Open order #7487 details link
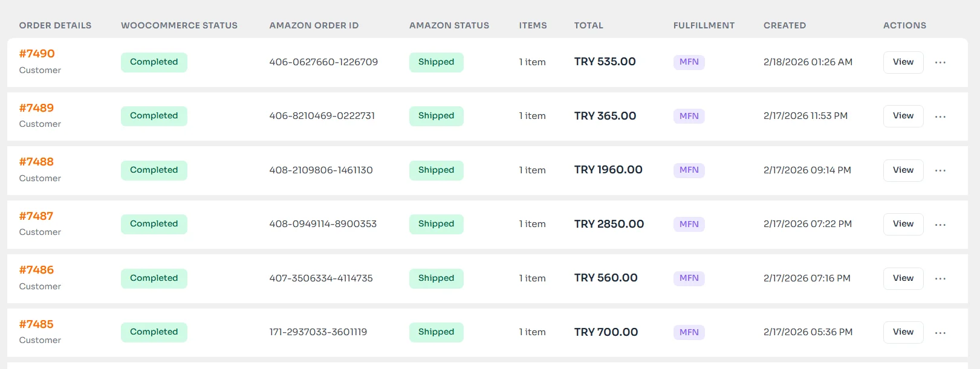Screen dimensions: 980x369 pos(36,216)
